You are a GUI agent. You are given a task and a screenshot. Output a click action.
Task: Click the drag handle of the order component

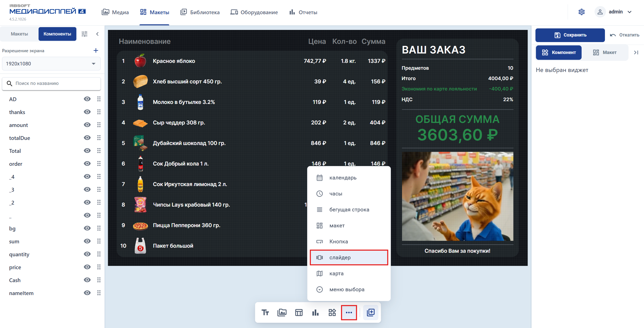99,164
